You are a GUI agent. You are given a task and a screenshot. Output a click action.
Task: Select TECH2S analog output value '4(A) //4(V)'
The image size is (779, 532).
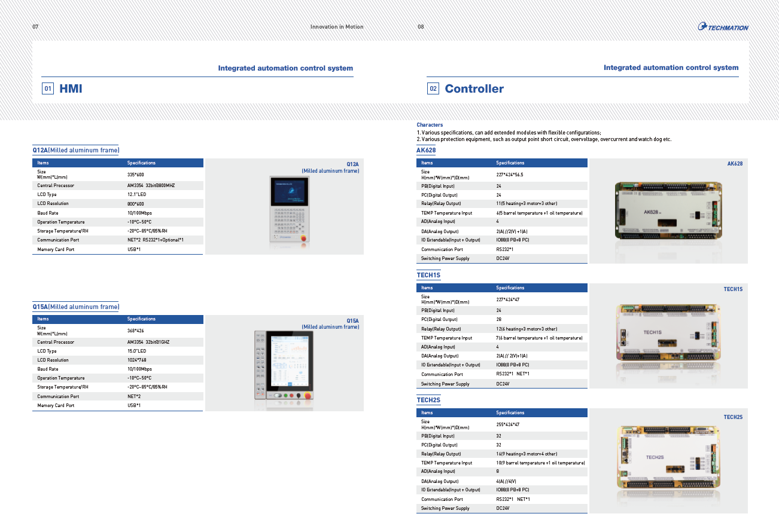[506, 481]
